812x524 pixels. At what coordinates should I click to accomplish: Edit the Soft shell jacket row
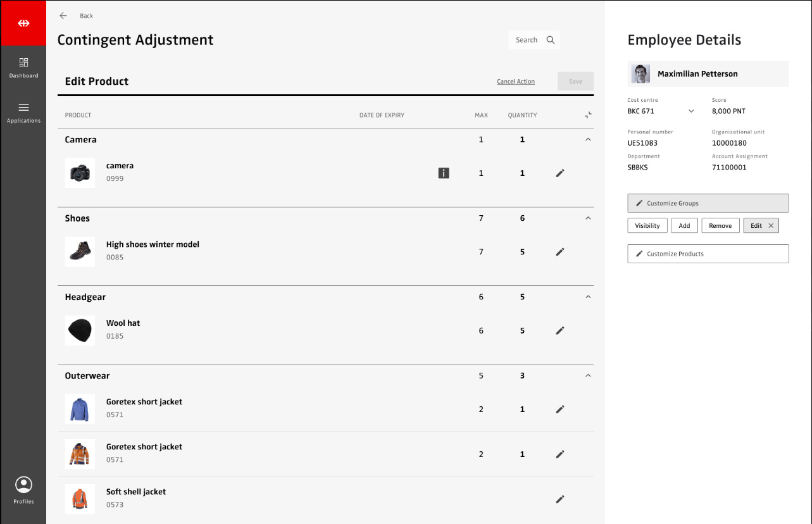coord(559,499)
